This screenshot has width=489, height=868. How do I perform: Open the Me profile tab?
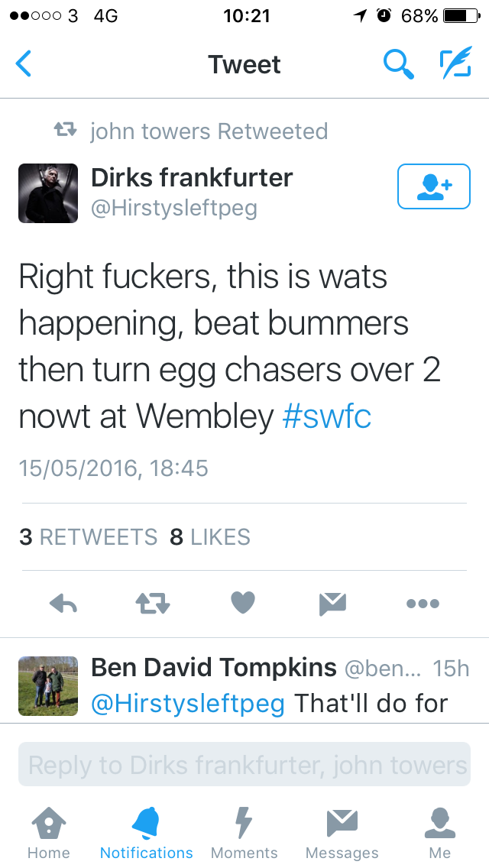(439, 833)
